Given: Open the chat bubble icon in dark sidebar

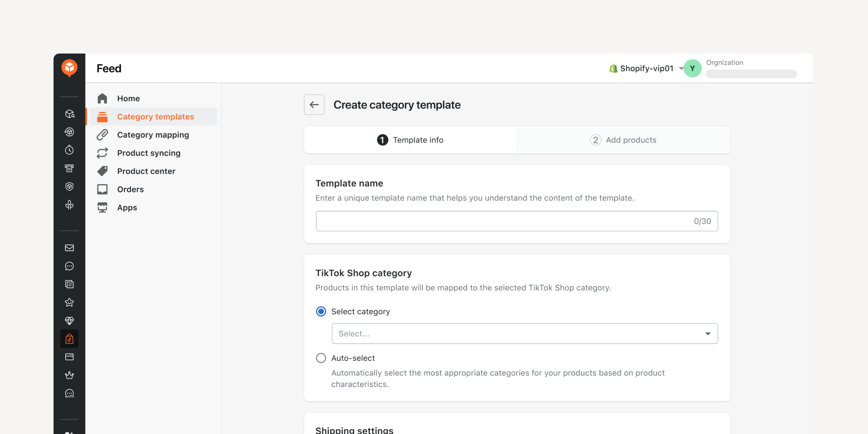Looking at the screenshot, I should (x=69, y=266).
